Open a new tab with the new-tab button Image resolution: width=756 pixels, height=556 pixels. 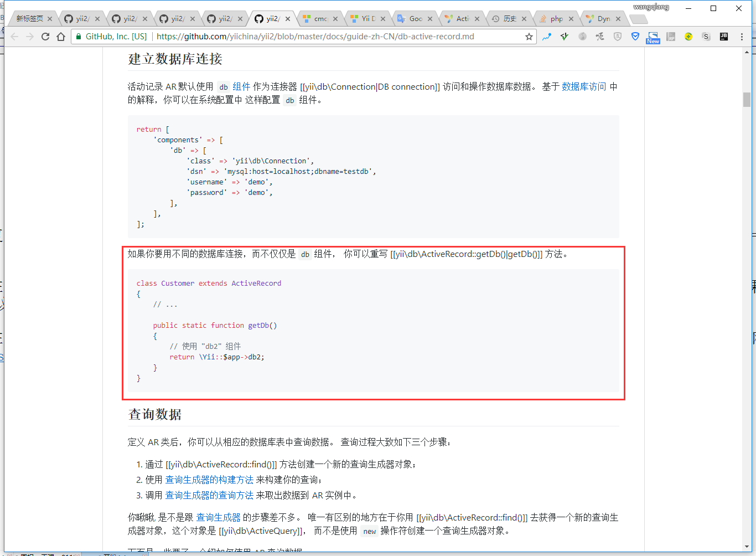click(x=639, y=19)
